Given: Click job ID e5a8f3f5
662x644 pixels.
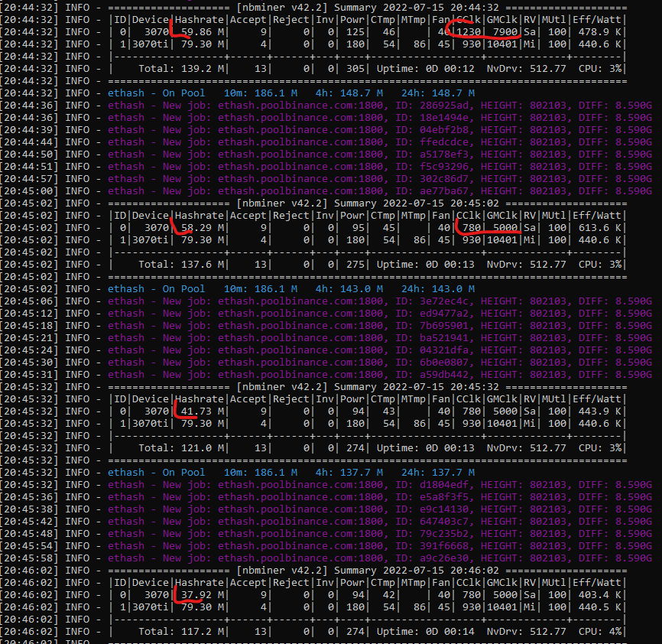Looking at the screenshot, I should coord(443,497).
